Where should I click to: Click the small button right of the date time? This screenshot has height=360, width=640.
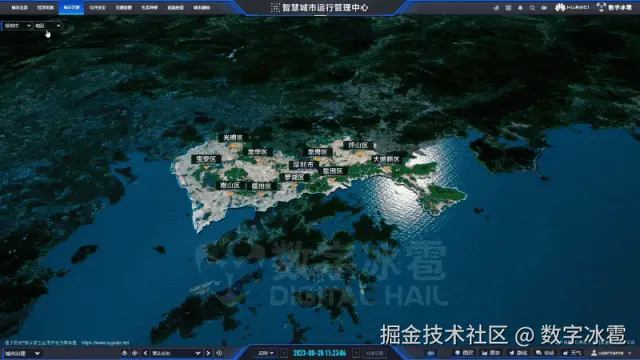pos(356,353)
